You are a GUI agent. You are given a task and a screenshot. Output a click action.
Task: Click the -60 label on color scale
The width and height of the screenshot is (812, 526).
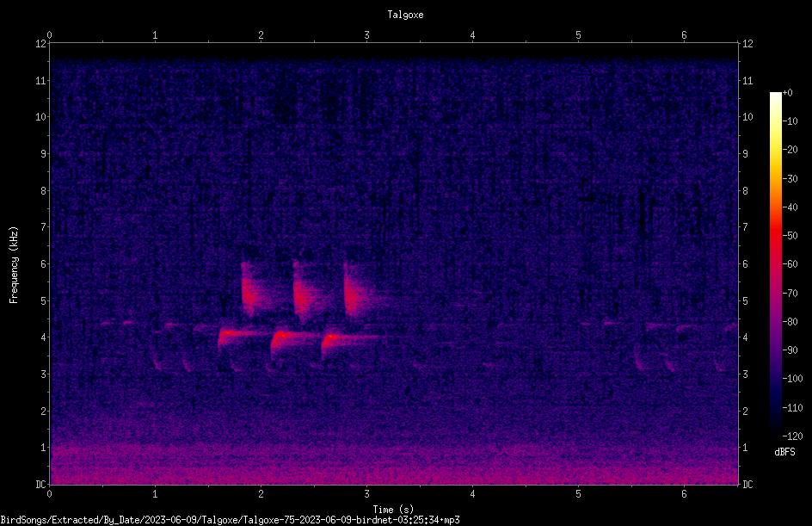coord(790,264)
